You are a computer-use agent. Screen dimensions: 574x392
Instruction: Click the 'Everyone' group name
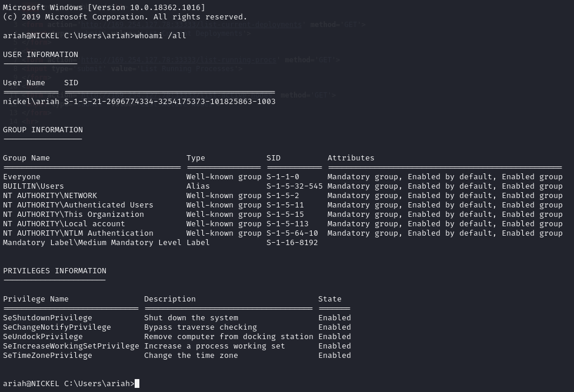(22, 177)
